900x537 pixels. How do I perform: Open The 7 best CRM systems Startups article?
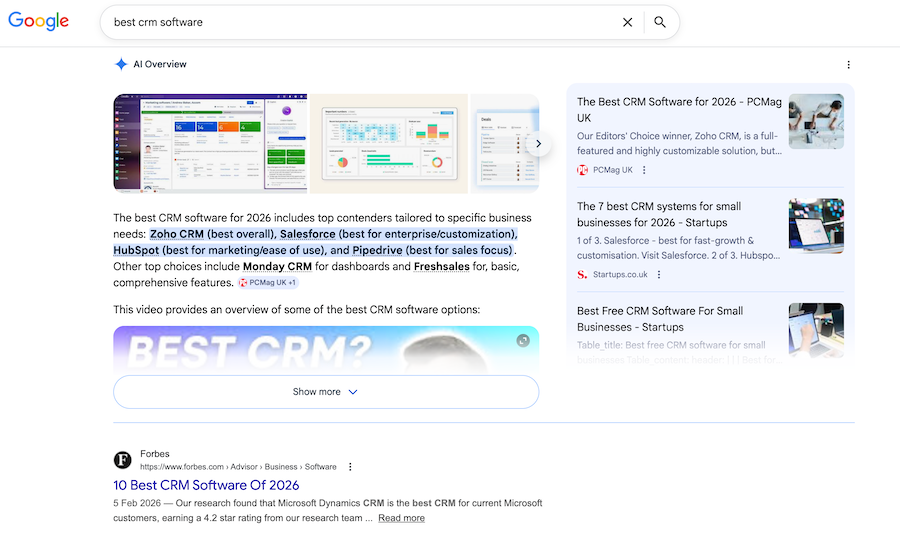pos(659,214)
